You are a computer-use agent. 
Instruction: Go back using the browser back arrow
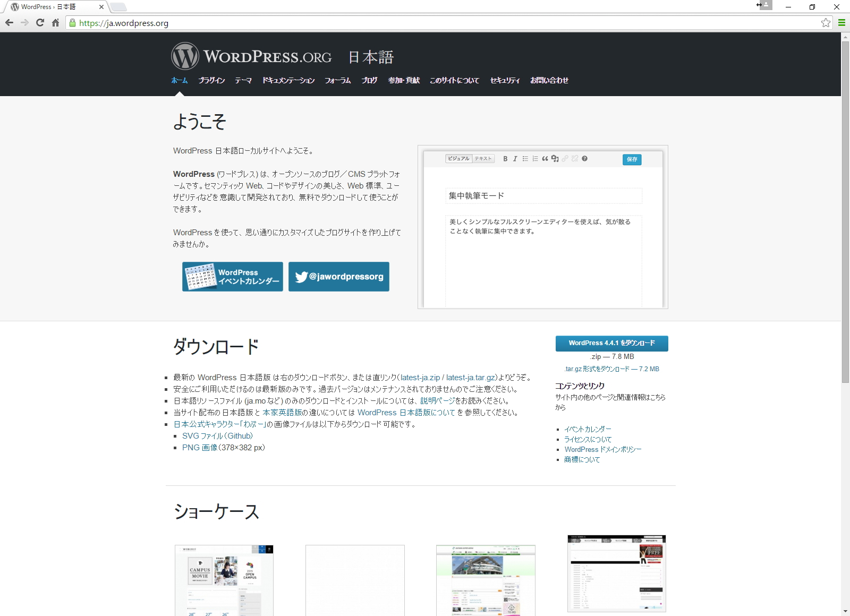[9, 23]
